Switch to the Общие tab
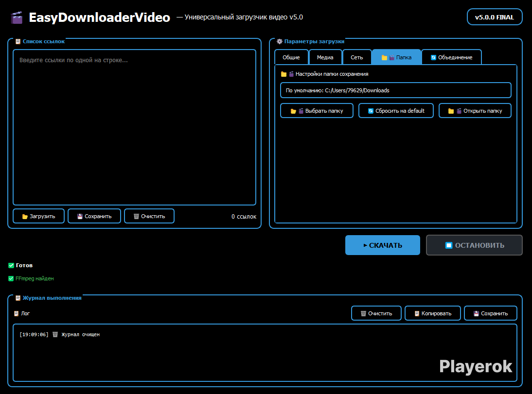This screenshot has width=532, height=394. (291, 57)
